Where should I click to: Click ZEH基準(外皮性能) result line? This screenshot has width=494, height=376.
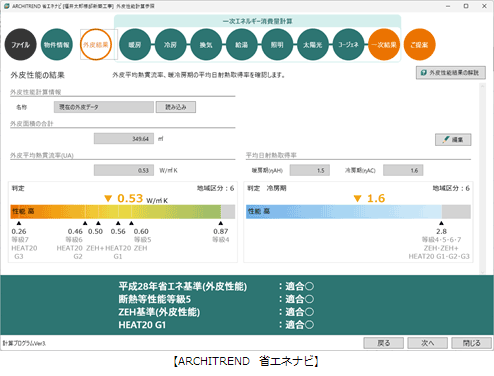[x=216, y=312]
